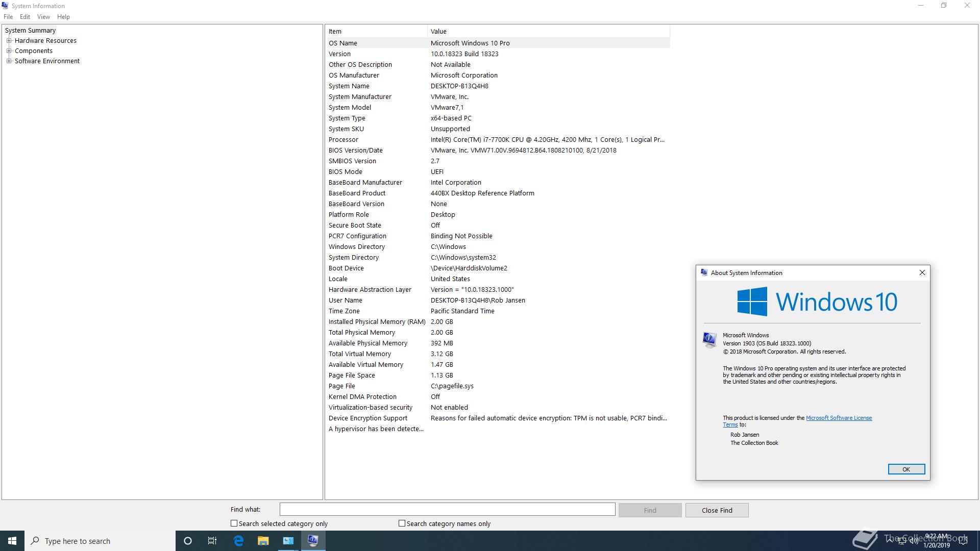Click the Value column header
The height and width of the screenshot is (551, 980).
549,31
